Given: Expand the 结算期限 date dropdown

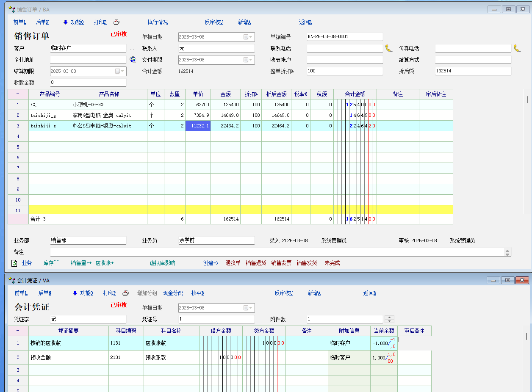Looking at the screenshot, I should click(122, 72).
